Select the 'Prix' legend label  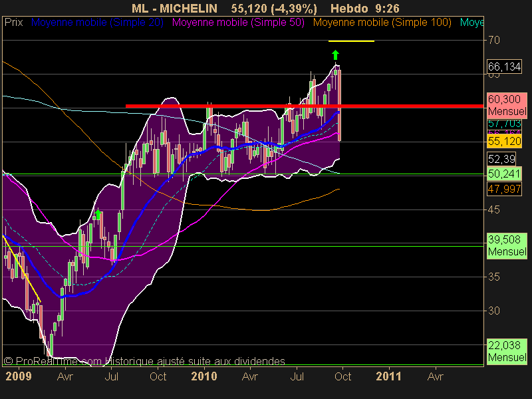pos(13,23)
